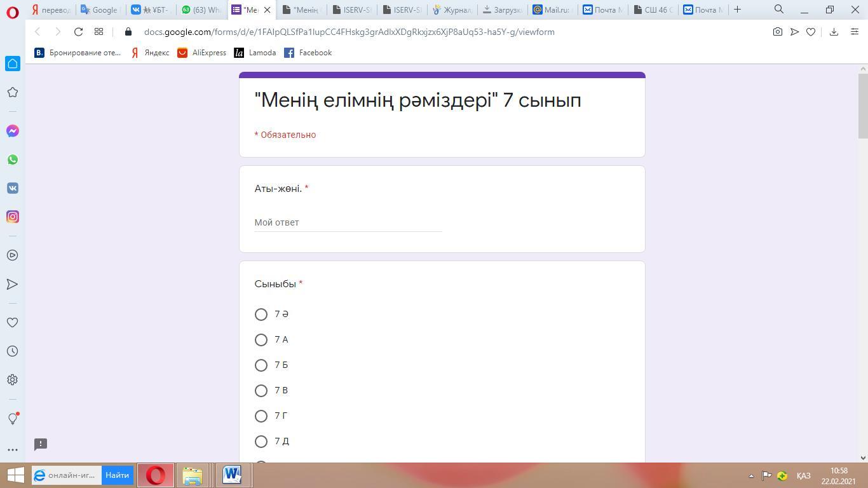Open the Easy Setup menu icon

(x=855, y=32)
